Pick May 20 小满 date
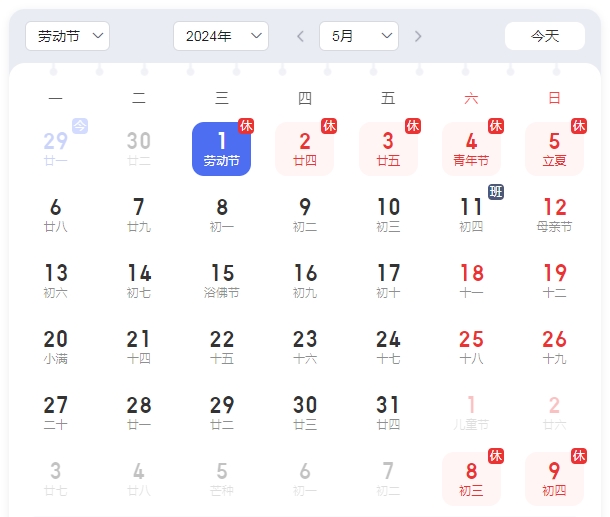 click(x=56, y=347)
